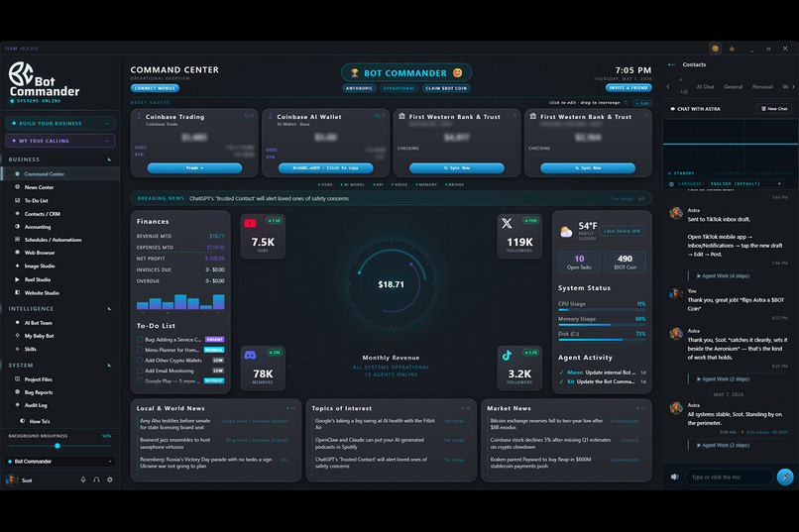Start a New Chat with Astra

[774, 108]
